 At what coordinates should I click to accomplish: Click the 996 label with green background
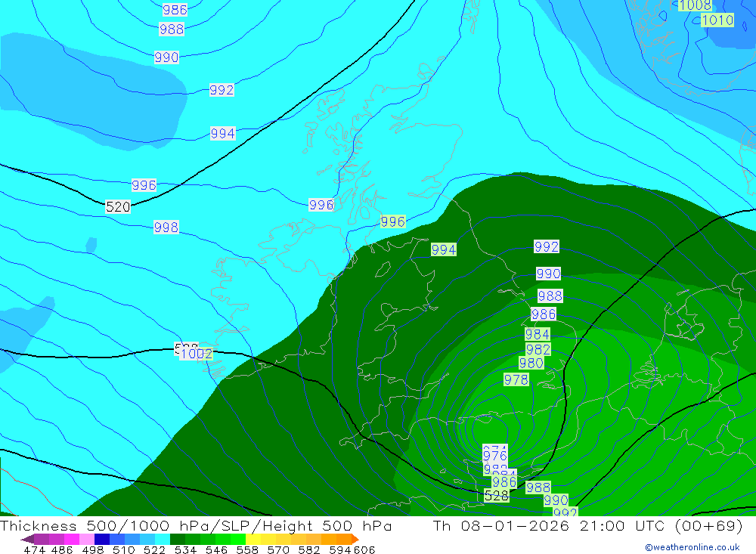tap(393, 221)
